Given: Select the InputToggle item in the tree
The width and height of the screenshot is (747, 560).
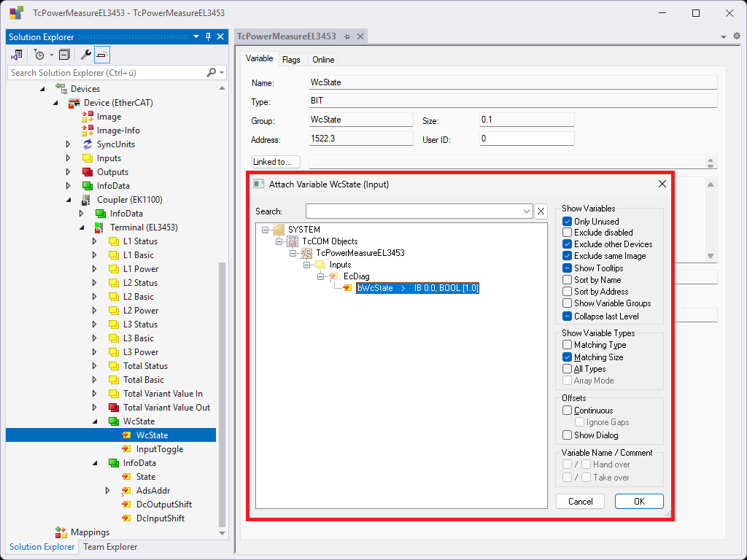Looking at the screenshot, I should (159, 449).
